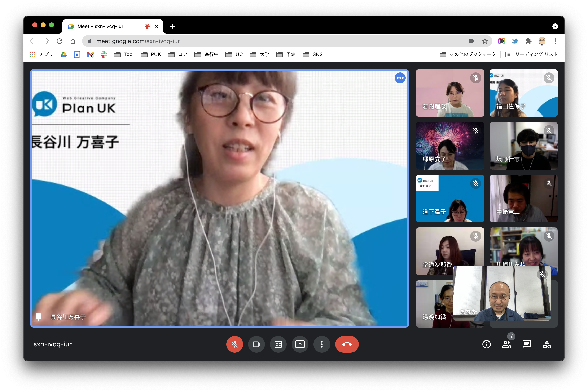Open meeting details info icon

point(486,344)
